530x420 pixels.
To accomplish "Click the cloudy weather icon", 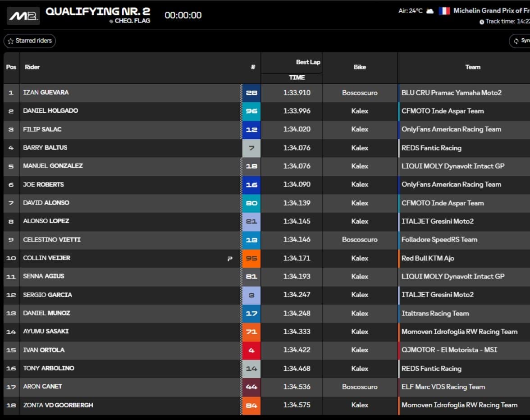I will [x=429, y=11].
